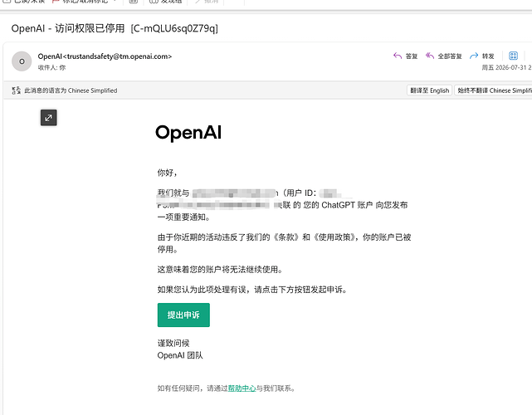Reply to the OpenAI email

[405, 56]
